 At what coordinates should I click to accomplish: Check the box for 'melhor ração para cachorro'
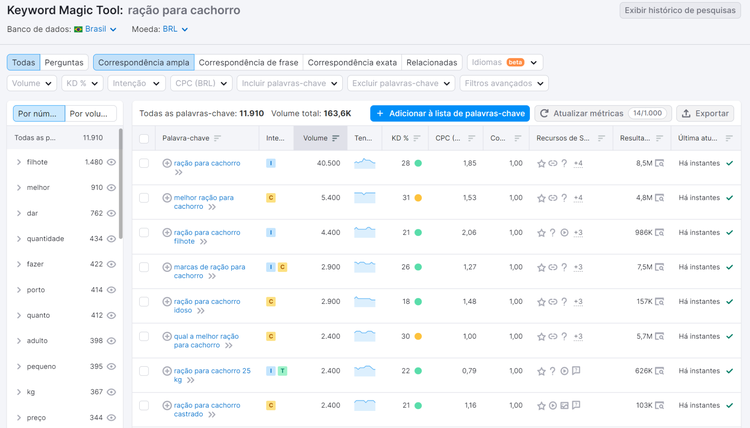coord(144,198)
